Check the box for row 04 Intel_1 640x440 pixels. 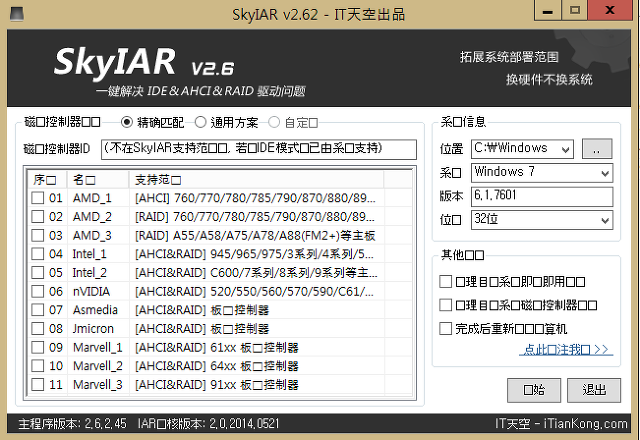point(38,254)
